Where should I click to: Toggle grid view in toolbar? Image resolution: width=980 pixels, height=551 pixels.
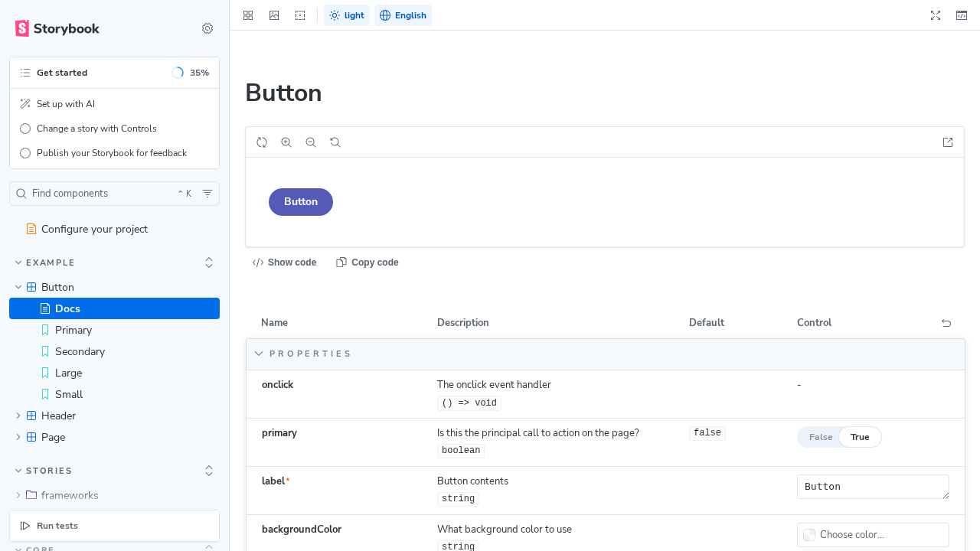point(248,15)
